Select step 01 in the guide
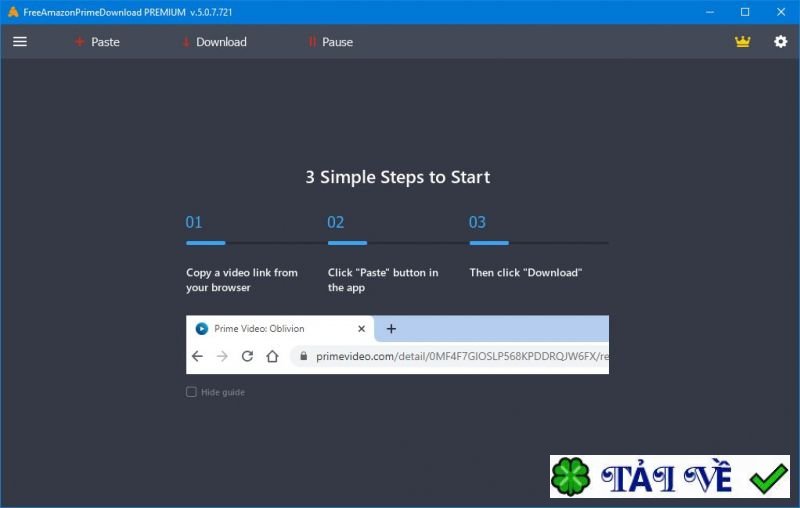Viewport: 800px width, 508px height. point(194,222)
